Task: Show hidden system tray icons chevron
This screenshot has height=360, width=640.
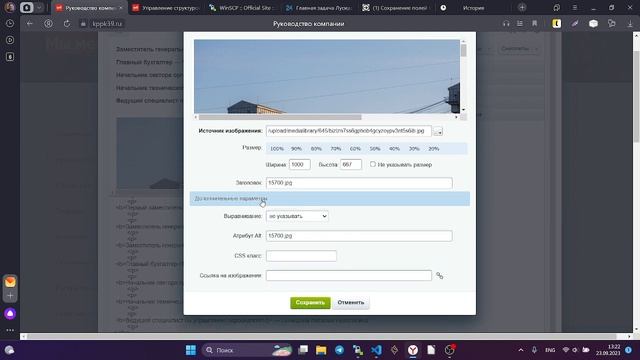Action: pos(521,350)
